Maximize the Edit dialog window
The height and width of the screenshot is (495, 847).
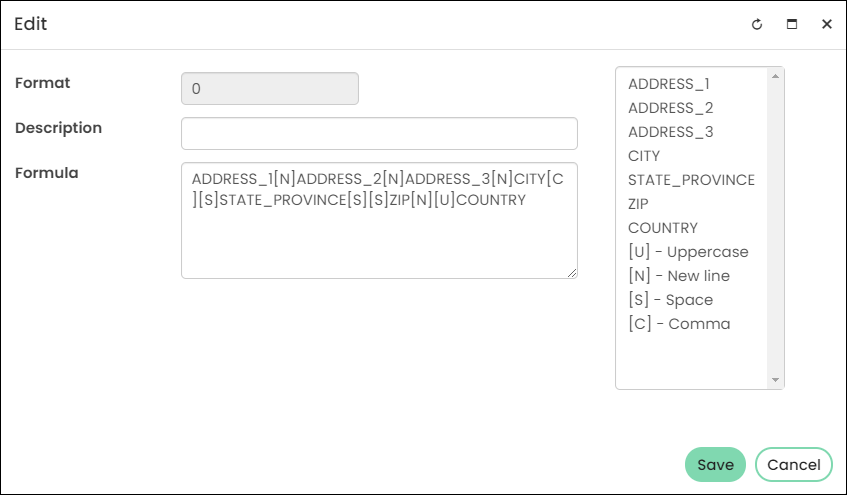[x=792, y=24]
